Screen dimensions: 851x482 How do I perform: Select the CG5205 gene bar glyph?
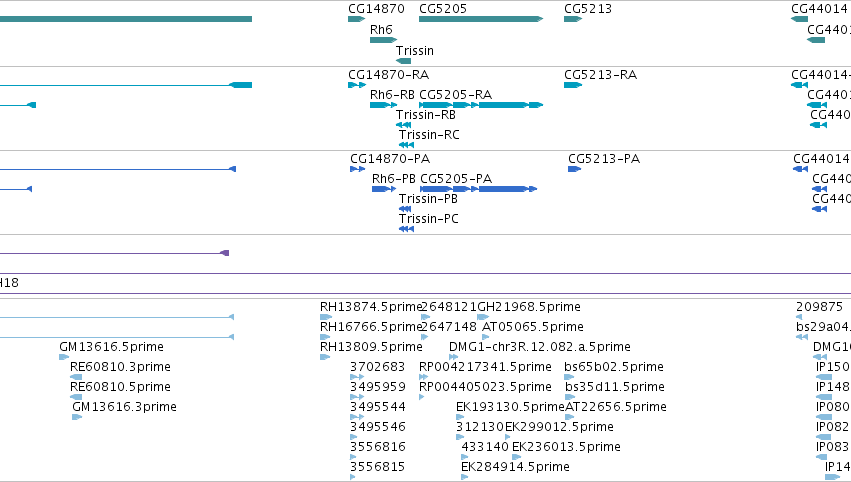pos(481,19)
